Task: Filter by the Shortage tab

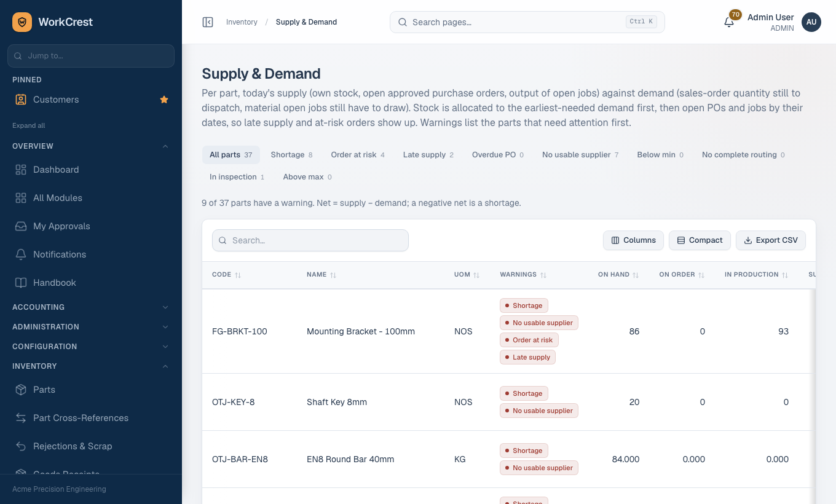Action: [x=291, y=155]
